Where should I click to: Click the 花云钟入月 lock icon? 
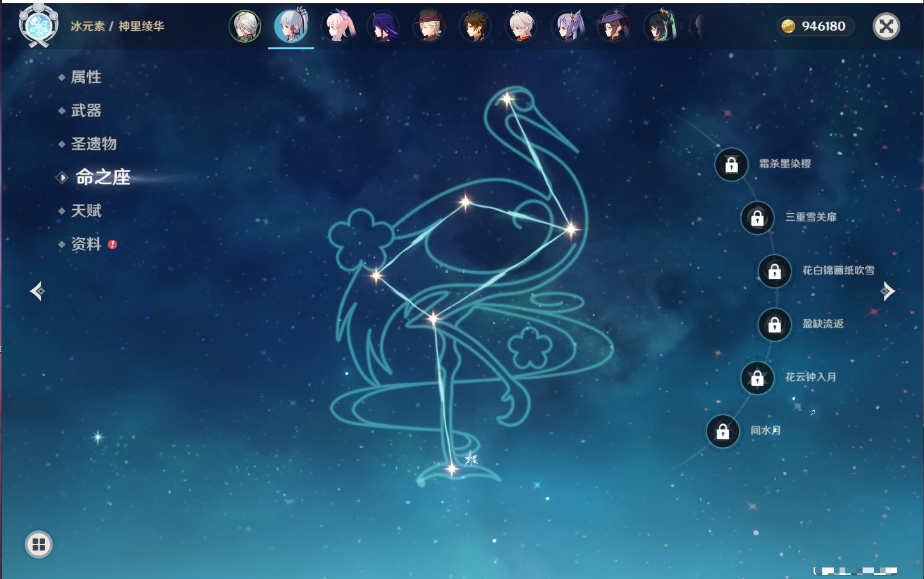click(x=757, y=377)
